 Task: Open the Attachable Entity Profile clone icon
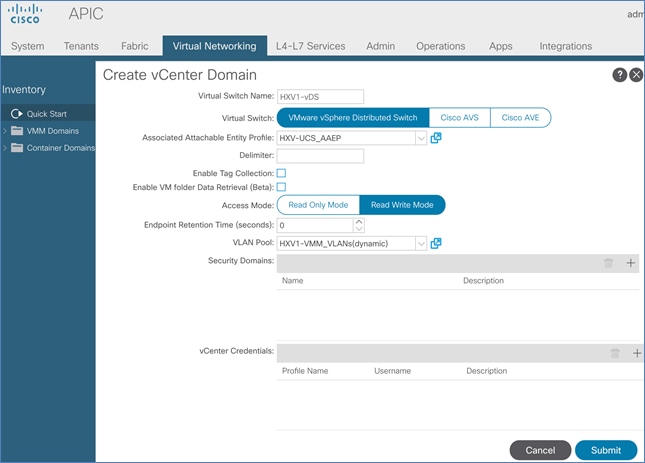(436, 138)
